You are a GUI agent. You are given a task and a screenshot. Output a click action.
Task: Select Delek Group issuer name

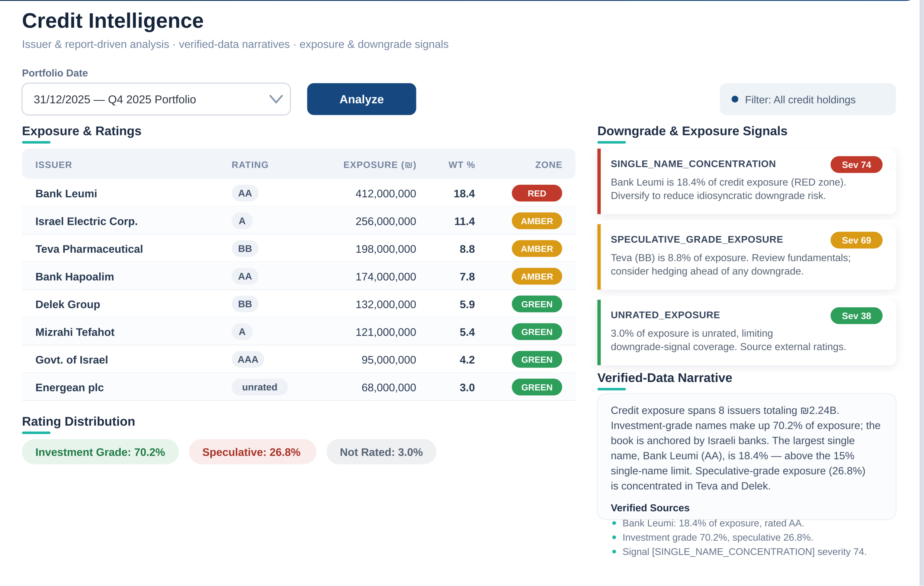coord(68,304)
